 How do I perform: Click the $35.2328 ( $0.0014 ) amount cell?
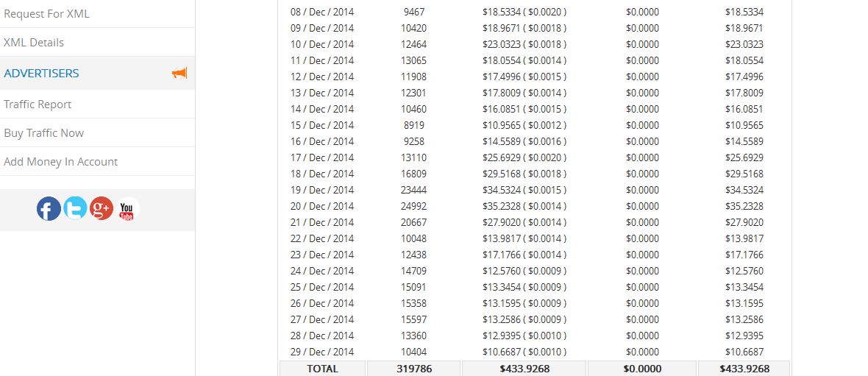pyautogui.click(x=524, y=206)
